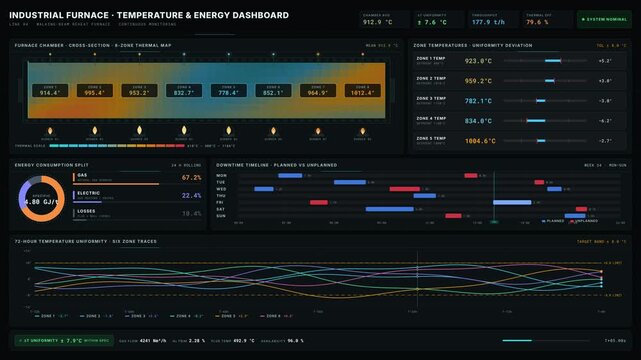
Task: Toggle Zone 3 trace legend entry
Action: (x=141, y=316)
